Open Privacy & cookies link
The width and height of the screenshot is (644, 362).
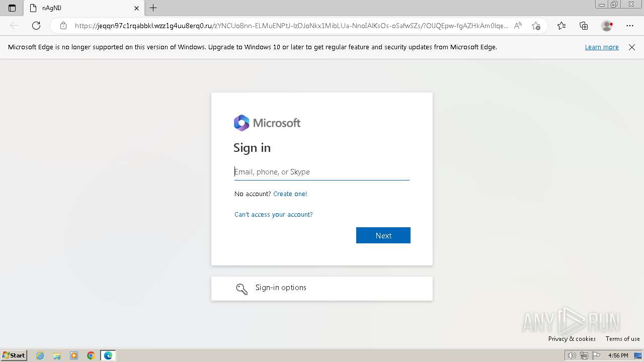(572, 339)
